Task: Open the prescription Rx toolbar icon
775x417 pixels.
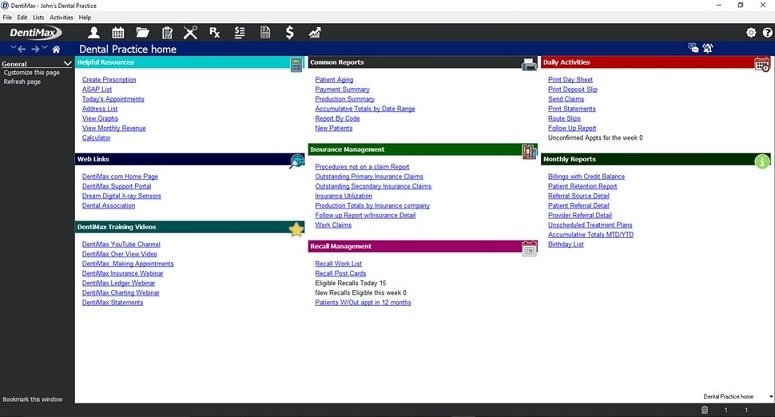Action: coord(215,33)
